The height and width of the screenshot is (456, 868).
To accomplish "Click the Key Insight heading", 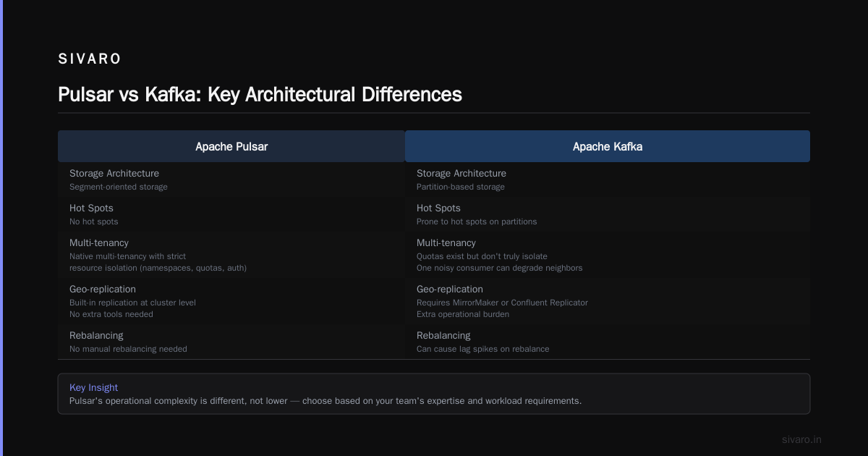I will (93, 388).
